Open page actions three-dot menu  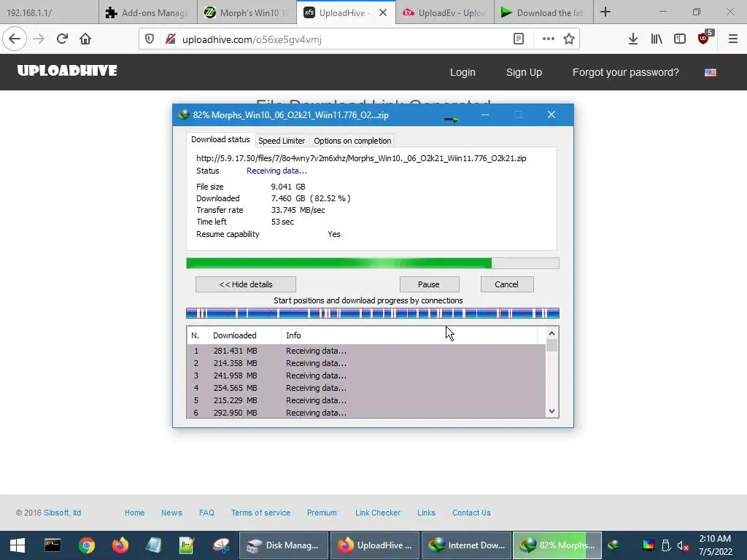(x=549, y=39)
